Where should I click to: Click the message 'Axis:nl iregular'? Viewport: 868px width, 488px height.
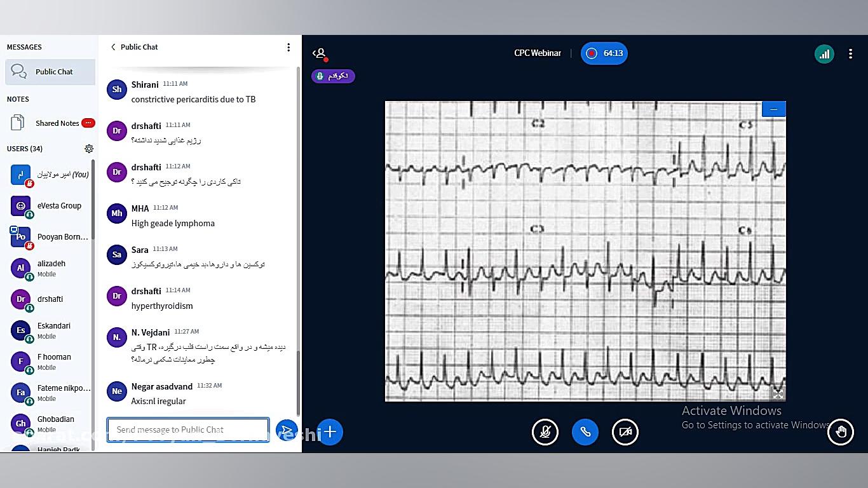(159, 402)
